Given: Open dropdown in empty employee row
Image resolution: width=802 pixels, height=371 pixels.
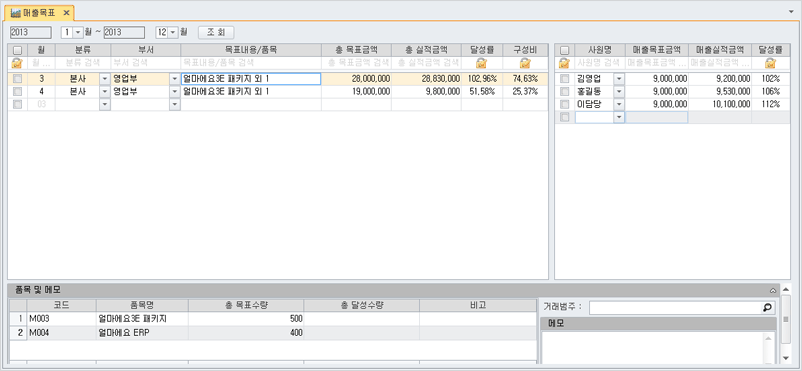Looking at the screenshot, I should click(x=619, y=117).
